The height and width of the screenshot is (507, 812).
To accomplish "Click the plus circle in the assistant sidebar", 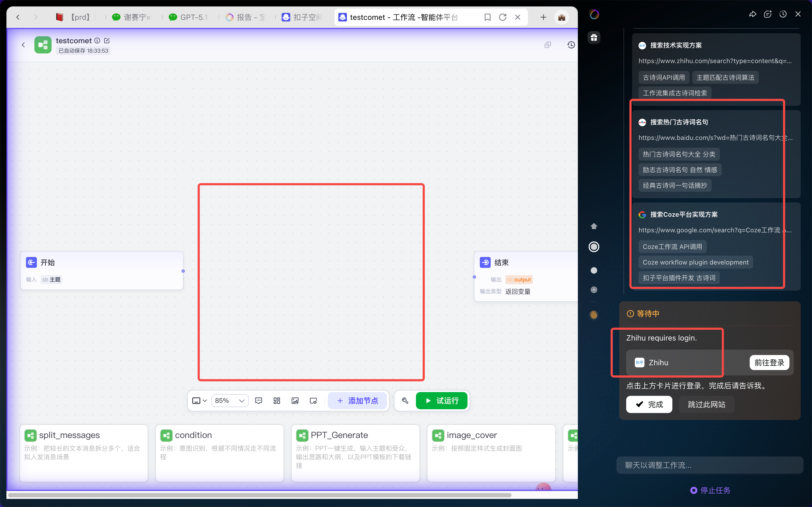I will coord(594,290).
